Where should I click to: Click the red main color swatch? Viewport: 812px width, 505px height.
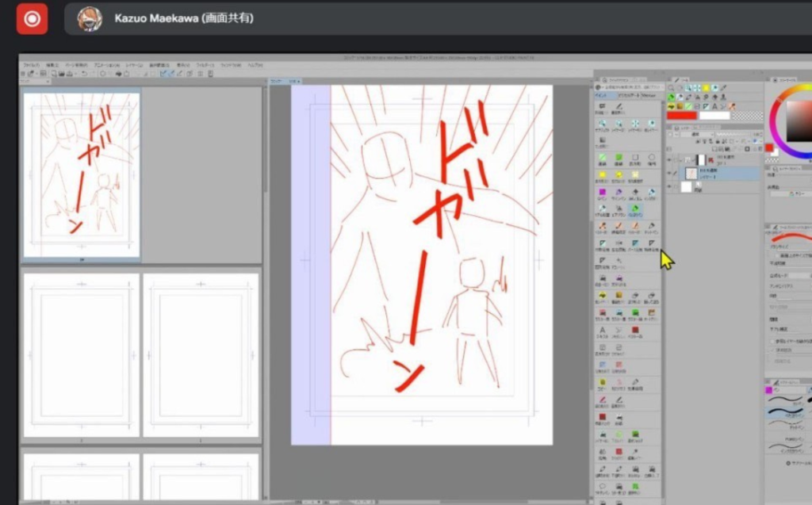(x=681, y=116)
